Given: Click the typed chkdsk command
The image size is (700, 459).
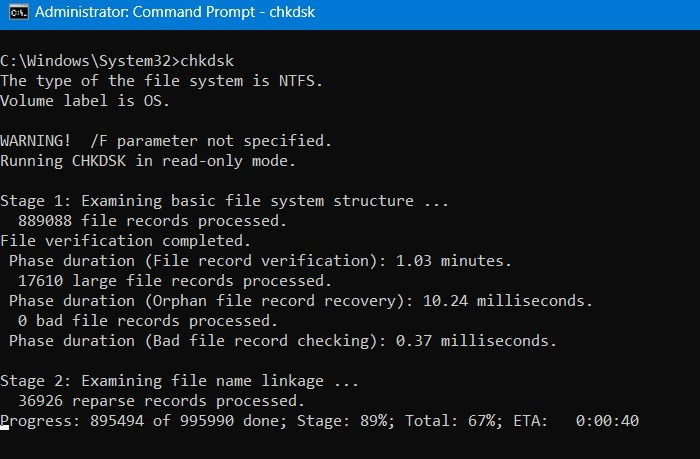Looking at the screenshot, I should click(x=207, y=61).
